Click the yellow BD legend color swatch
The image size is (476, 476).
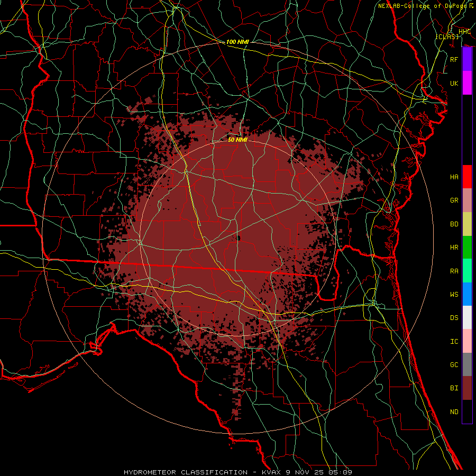pyautogui.click(x=467, y=224)
